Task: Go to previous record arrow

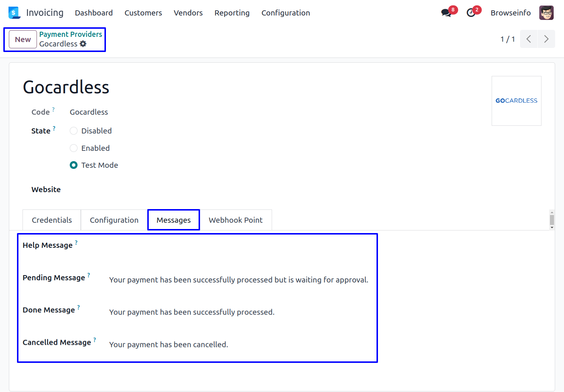Action: [x=529, y=39]
